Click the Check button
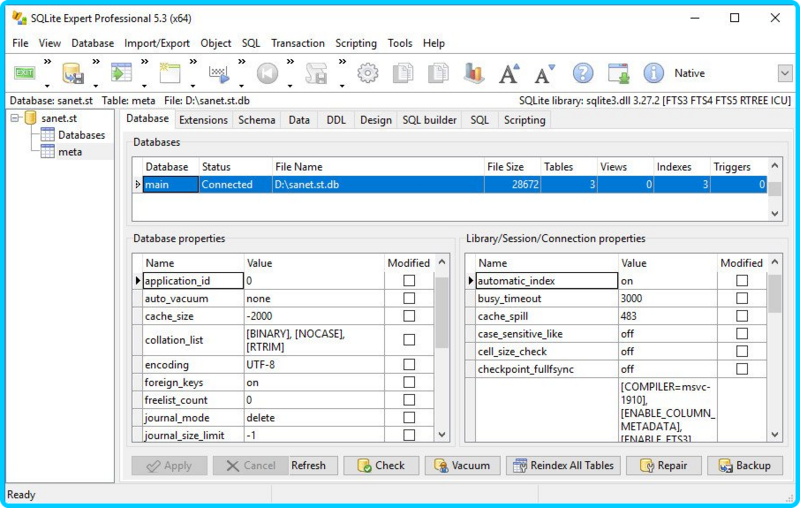 tap(381, 465)
